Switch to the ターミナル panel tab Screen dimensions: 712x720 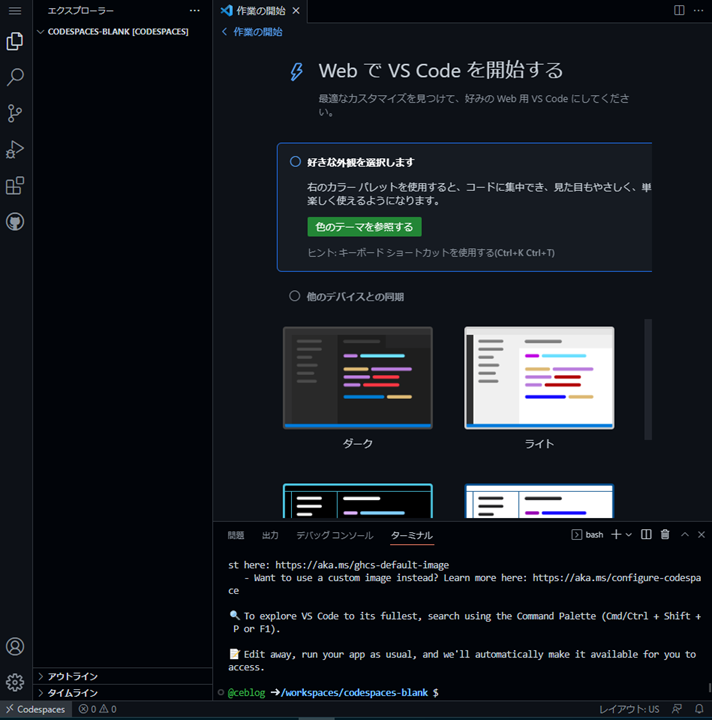coord(412,535)
